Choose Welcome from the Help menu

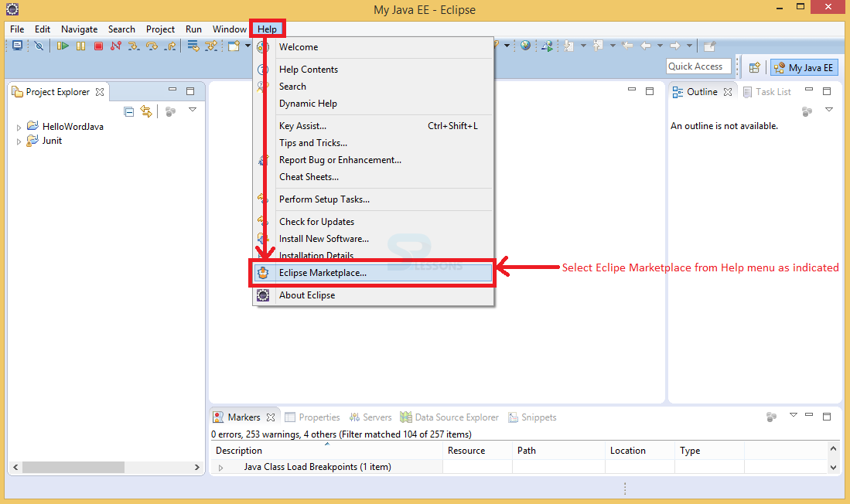(374, 47)
